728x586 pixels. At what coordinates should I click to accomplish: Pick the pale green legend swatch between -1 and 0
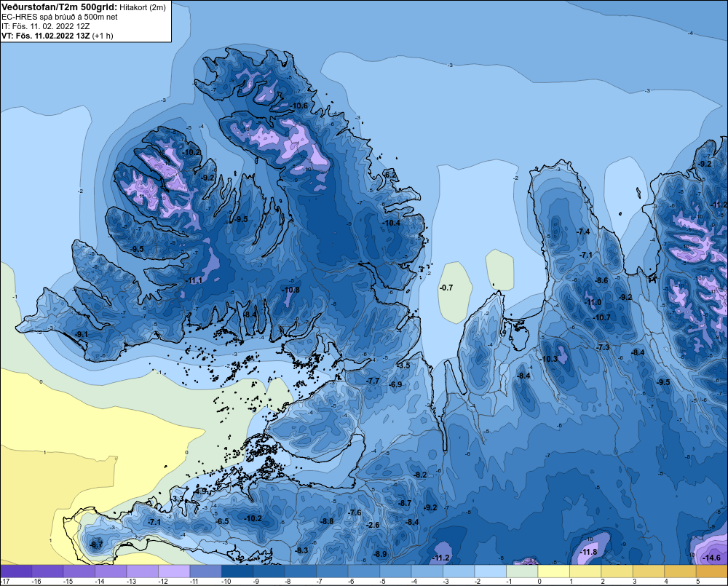(x=522, y=571)
